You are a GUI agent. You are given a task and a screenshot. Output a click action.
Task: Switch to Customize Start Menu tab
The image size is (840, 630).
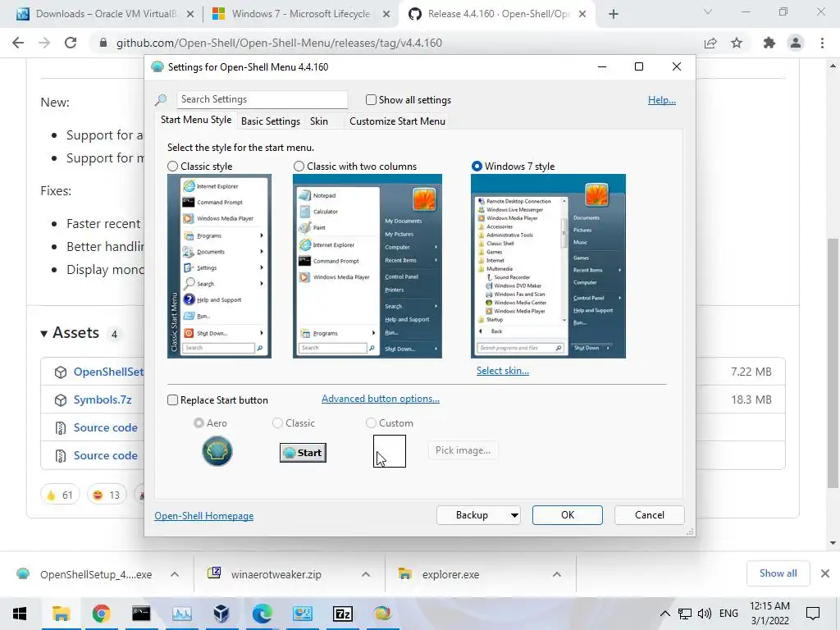(x=398, y=121)
